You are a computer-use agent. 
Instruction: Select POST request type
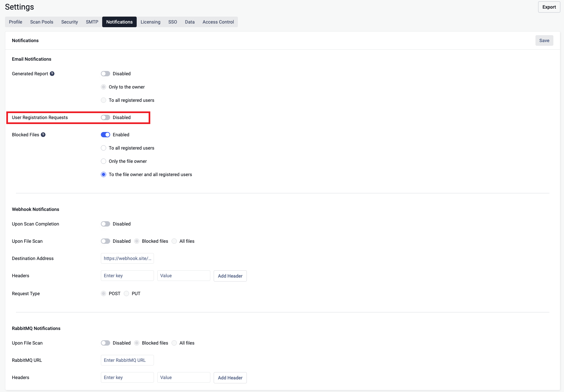click(x=104, y=294)
